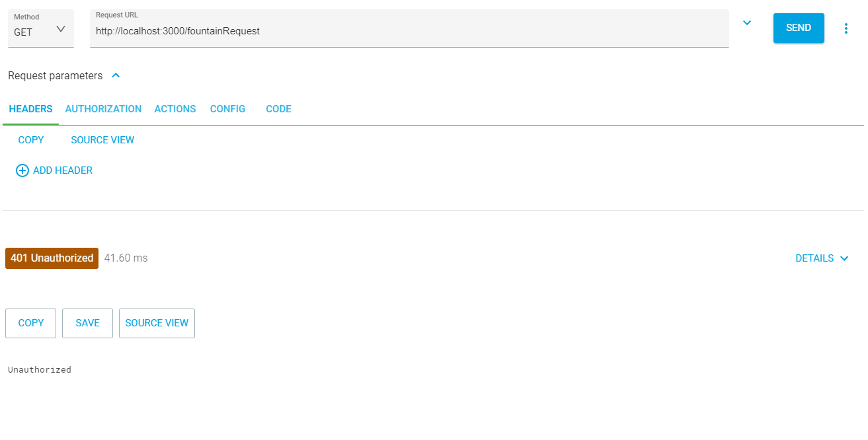Open the HTTP Method dropdown showing GET
This screenshot has width=868, height=440.
click(40, 30)
